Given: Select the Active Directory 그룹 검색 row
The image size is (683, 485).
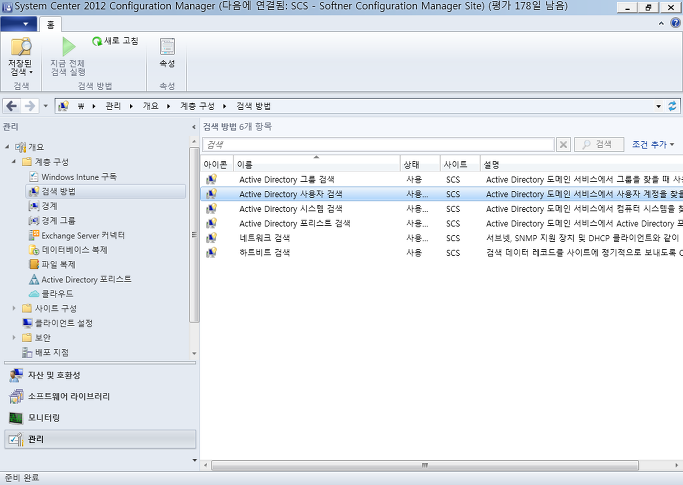Looking at the screenshot, I should tap(442, 180).
